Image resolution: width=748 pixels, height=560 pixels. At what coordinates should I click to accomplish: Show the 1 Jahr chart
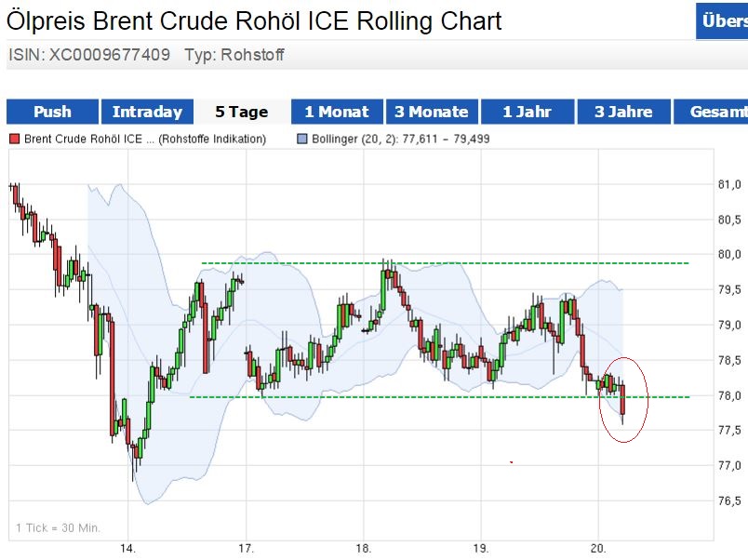pyautogui.click(x=527, y=112)
